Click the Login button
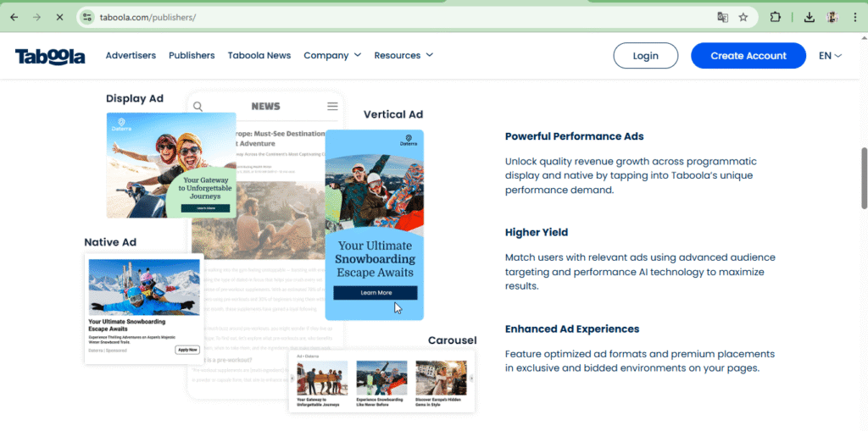Viewport: 868px width, 431px height. tap(645, 55)
